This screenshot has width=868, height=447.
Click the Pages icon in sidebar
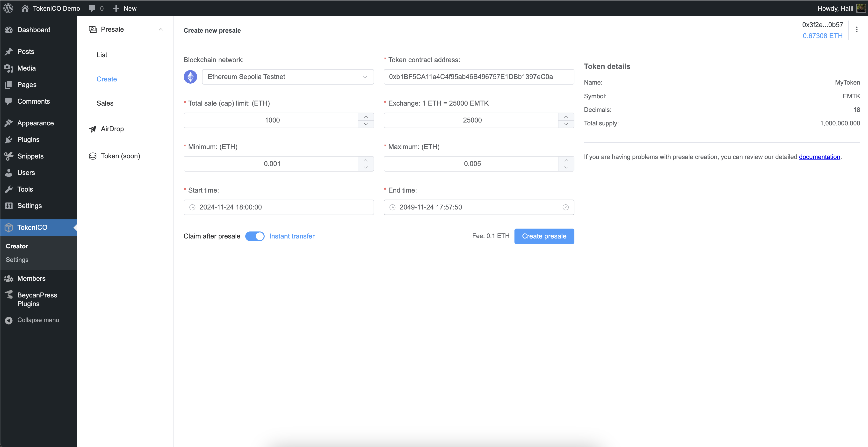click(x=9, y=85)
